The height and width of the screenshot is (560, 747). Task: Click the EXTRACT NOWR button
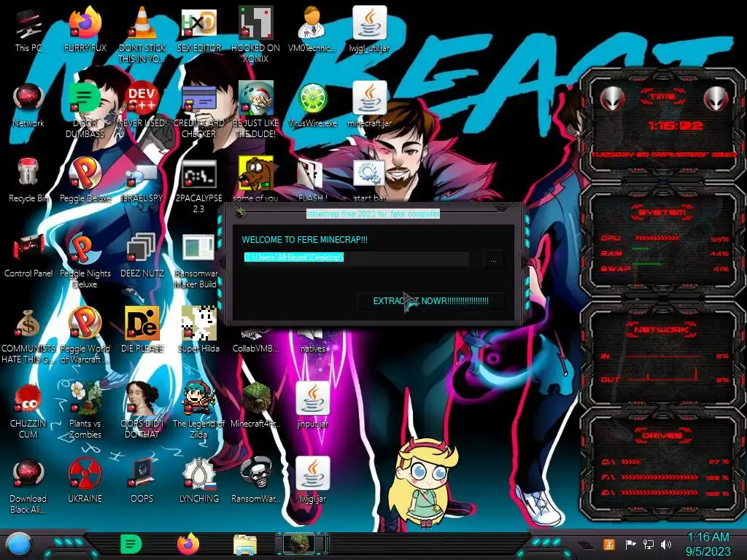coord(430,301)
